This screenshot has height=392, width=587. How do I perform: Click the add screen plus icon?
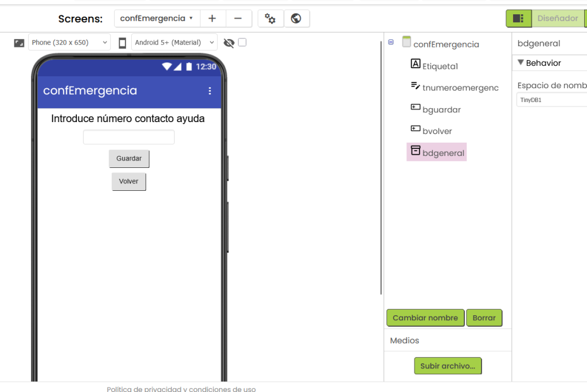pyautogui.click(x=212, y=18)
